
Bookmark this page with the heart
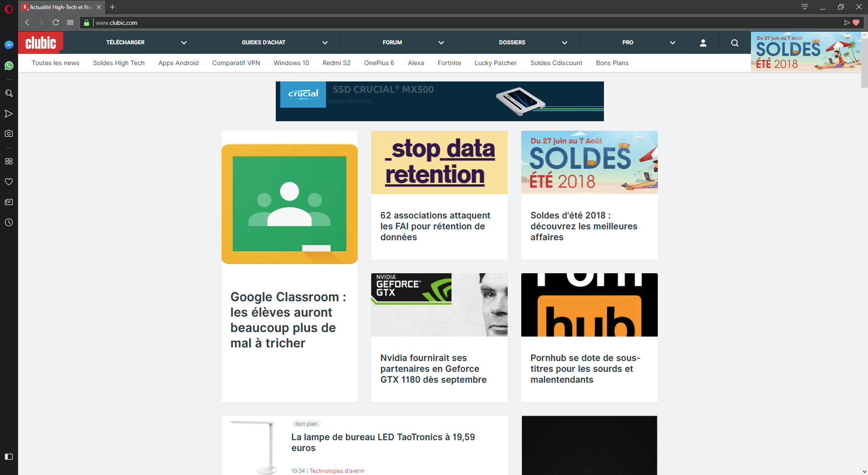coord(856,23)
